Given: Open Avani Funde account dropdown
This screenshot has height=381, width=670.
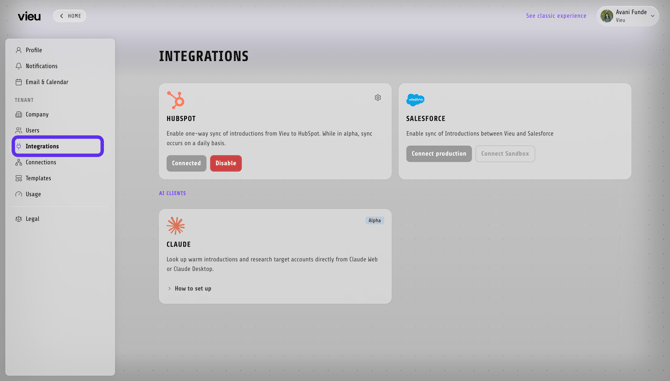Looking at the screenshot, I should (627, 16).
